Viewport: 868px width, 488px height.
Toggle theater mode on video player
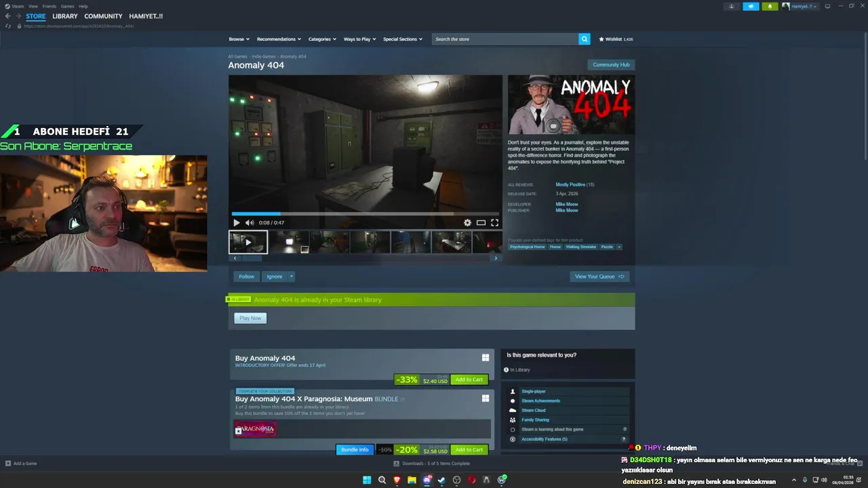(x=481, y=222)
